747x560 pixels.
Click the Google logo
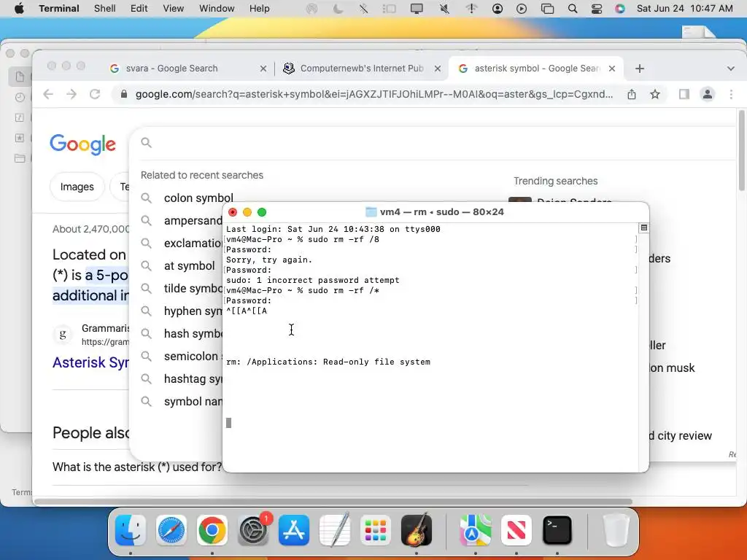(82, 144)
